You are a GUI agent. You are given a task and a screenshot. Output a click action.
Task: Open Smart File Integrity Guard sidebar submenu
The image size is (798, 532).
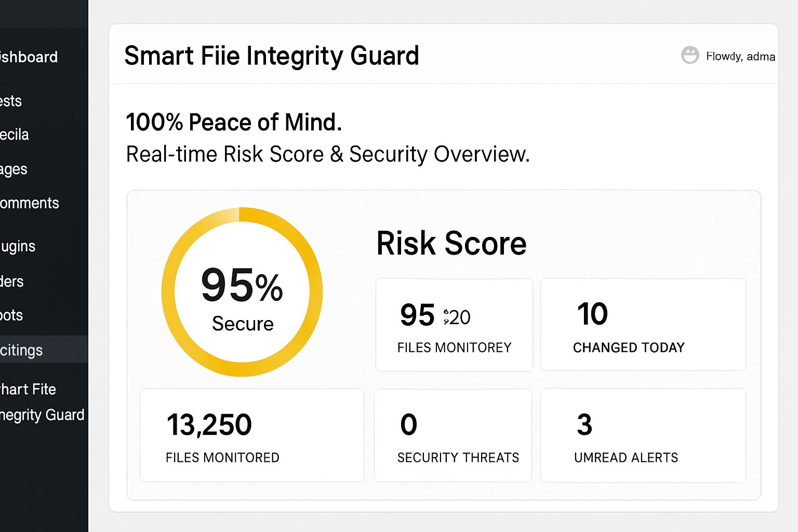pyautogui.click(x=42, y=402)
